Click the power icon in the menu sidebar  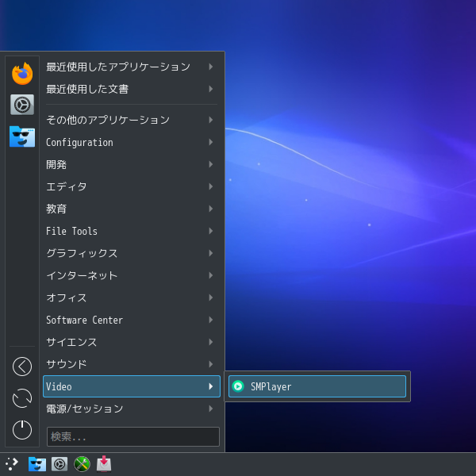tap(22, 429)
